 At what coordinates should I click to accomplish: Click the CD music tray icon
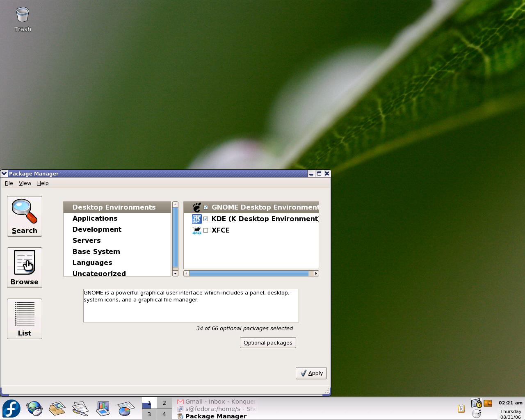click(477, 413)
